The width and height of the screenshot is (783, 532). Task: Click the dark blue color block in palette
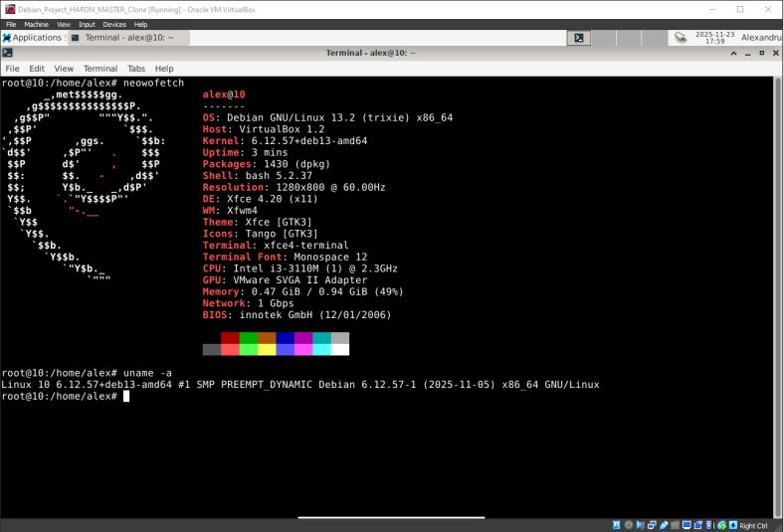click(286, 338)
